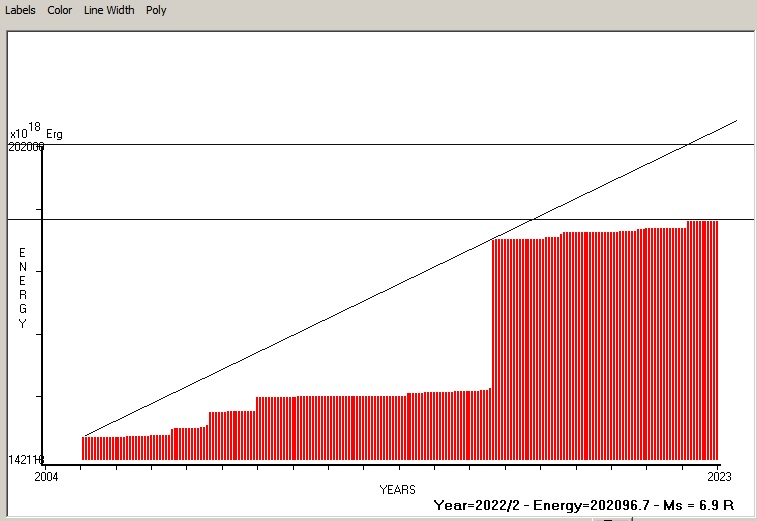Screen dimensions: 757x521
Task: Click the upper horizontal line at 202006
Action: coord(300,144)
